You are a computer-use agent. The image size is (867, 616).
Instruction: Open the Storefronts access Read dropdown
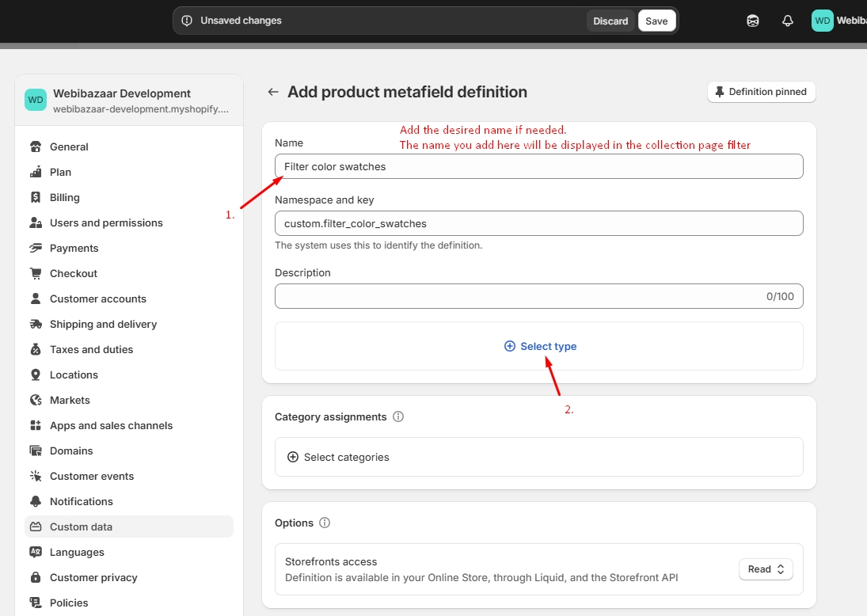tap(766, 569)
